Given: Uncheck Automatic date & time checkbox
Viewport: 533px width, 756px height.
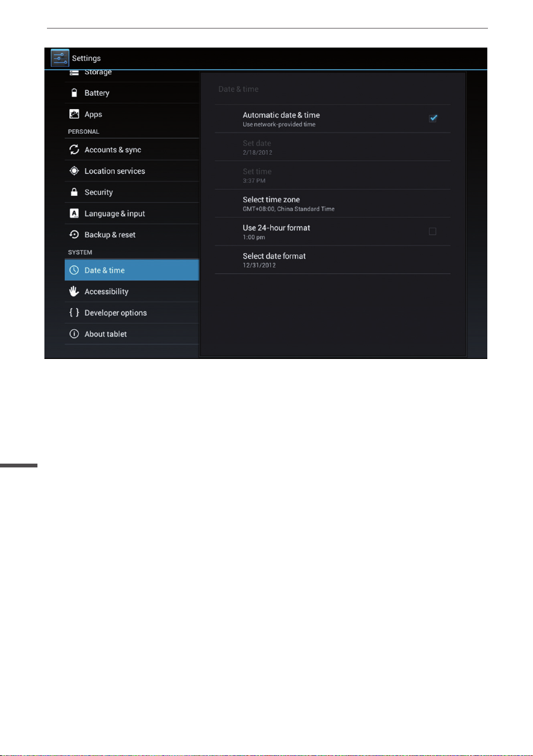Looking at the screenshot, I should pyautogui.click(x=433, y=118).
